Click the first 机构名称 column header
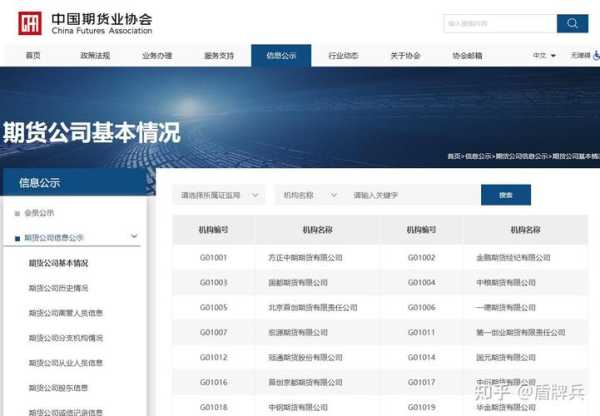Screen dimensions: 600x416 click(x=317, y=230)
